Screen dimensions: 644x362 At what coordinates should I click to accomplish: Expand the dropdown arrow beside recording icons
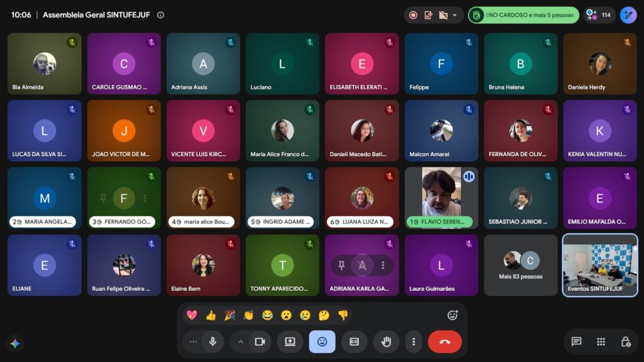455,15
